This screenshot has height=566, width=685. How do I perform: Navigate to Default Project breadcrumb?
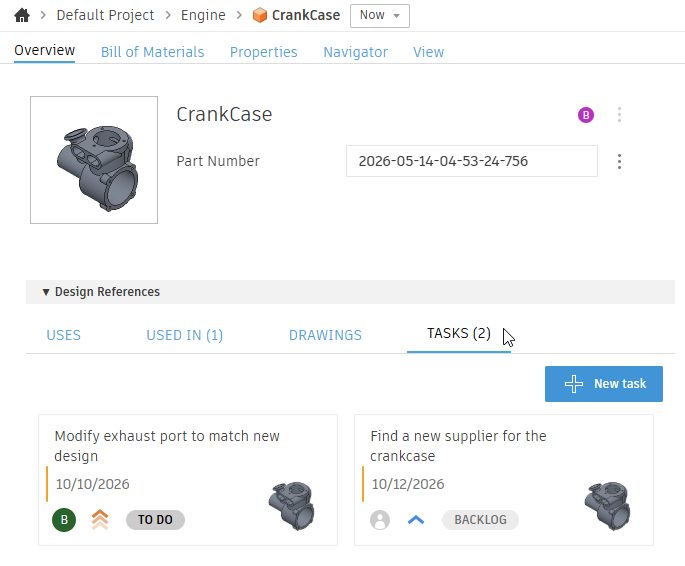(105, 15)
